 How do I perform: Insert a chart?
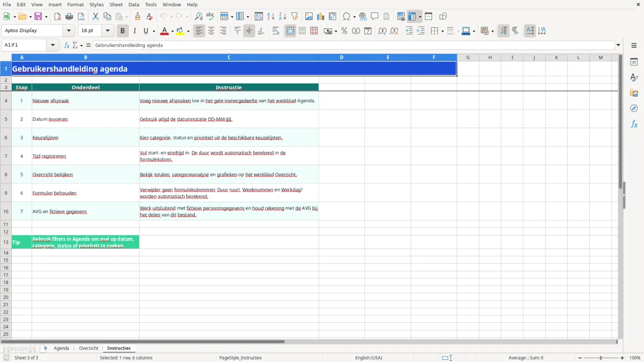tap(321, 17)
